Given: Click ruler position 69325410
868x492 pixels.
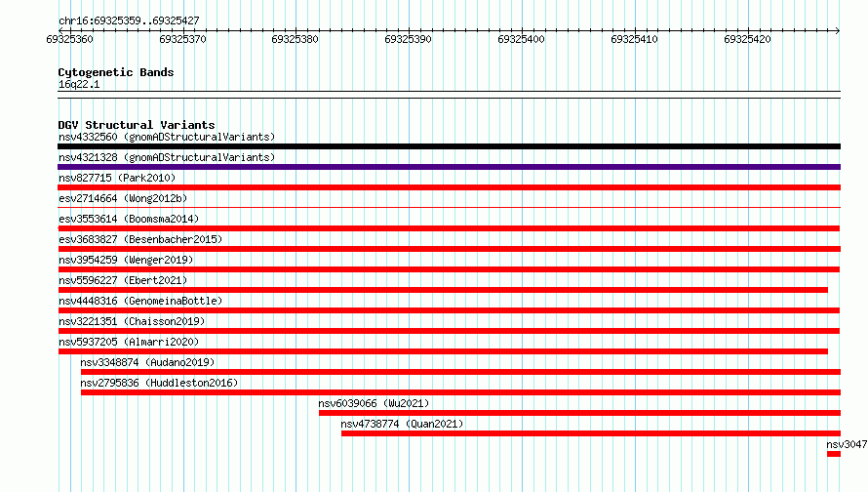Looking at the screenshot, I should tap(634, 39).
